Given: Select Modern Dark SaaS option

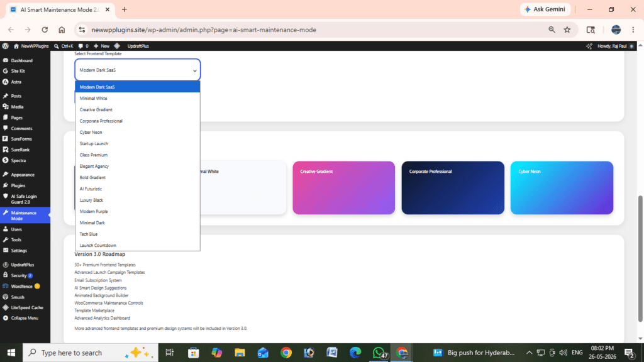Looking at the screenshot, I should coord(138,87).
